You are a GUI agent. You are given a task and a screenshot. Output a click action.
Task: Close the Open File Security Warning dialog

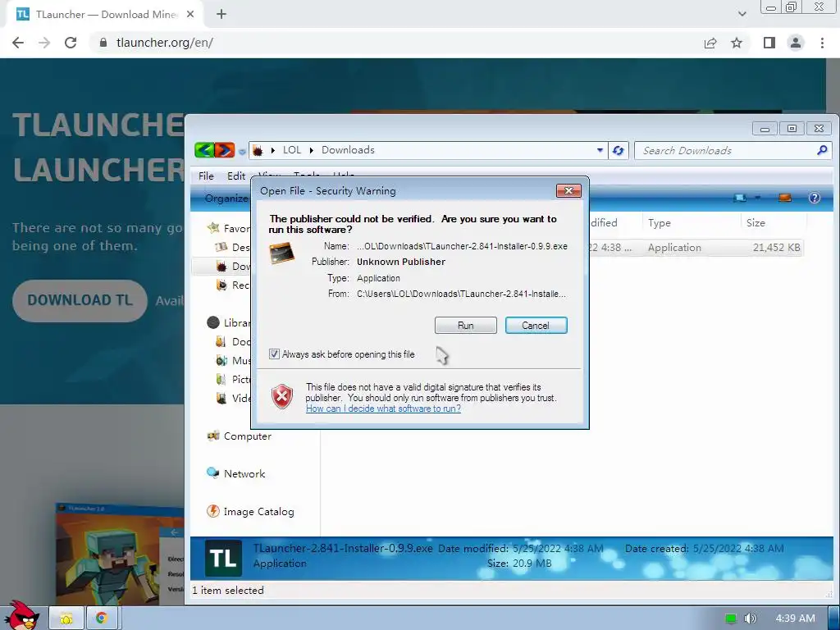568,190
